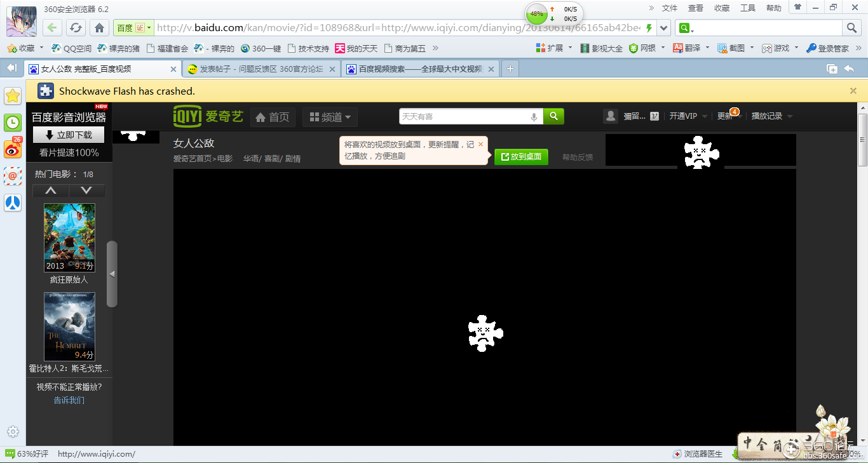Image resolution: width=868 pixels, height=463 pixels.
Task: Open the history clock icon in the sidebar
Action: click(x=13, y=123)
